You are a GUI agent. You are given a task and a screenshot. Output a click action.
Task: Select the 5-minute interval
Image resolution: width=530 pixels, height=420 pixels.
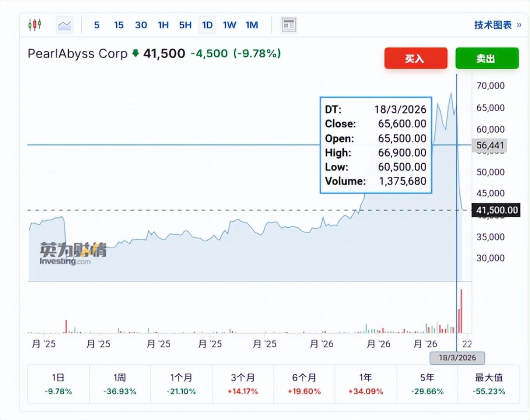pyautogui.click(x=97, y=25)
